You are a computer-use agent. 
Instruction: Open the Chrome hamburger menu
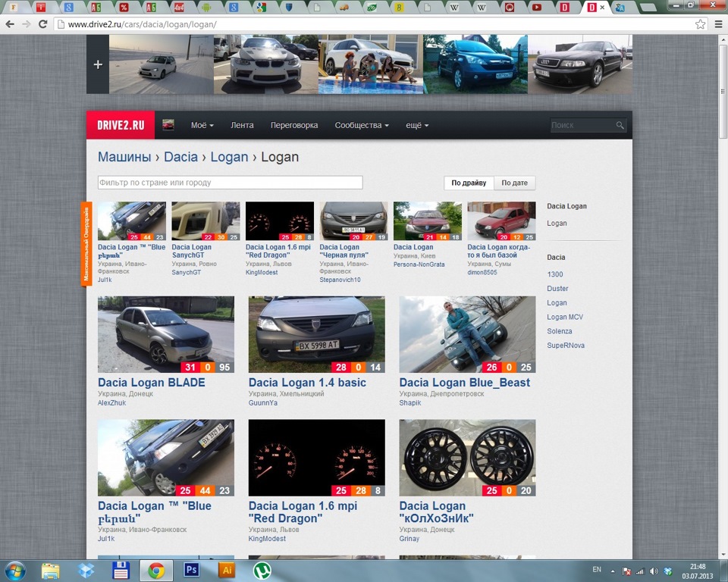(x=718, y=24)
